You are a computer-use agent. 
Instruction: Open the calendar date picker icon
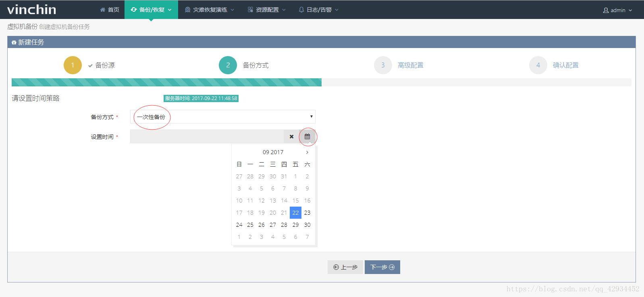(307, 136)
